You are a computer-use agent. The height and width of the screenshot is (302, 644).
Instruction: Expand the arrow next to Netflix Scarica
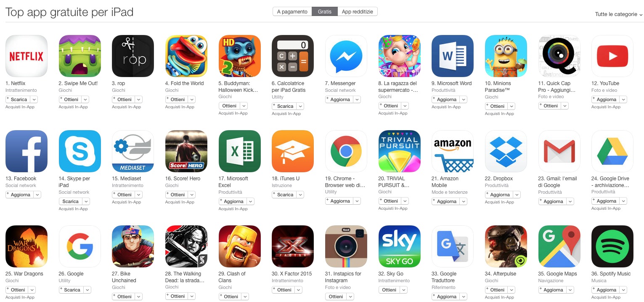(34, 99)
